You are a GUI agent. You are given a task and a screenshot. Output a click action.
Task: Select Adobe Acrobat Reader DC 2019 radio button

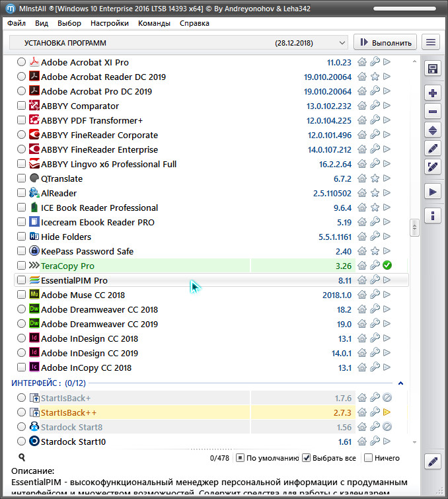pos(22,77)
